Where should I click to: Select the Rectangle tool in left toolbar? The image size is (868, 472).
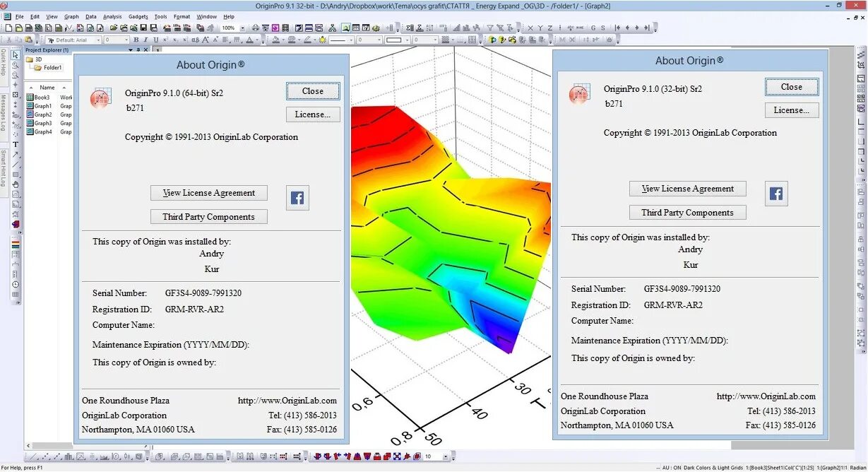pyautogui.click(x=16, y=174)
